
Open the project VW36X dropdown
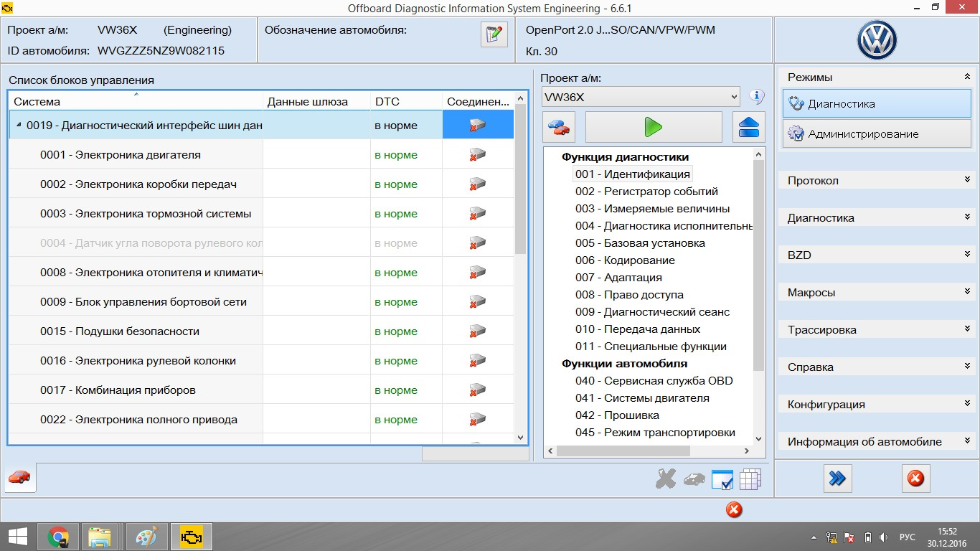tap(641, 96)
